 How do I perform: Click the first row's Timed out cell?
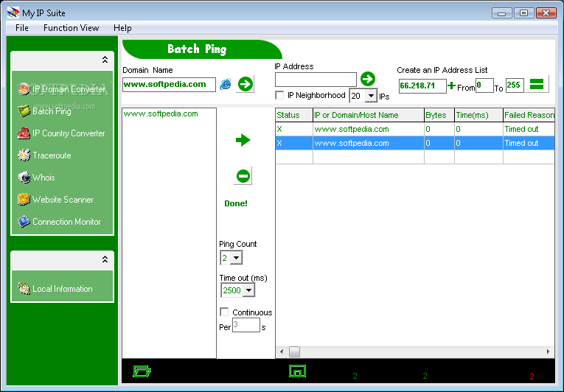(x=529, y=129)
